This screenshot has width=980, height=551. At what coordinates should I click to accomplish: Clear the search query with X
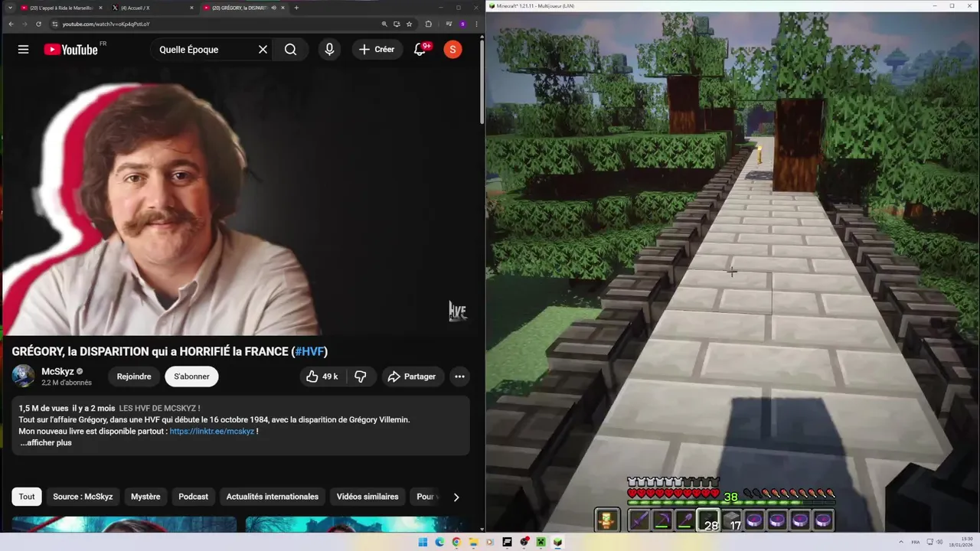(263, 49)
